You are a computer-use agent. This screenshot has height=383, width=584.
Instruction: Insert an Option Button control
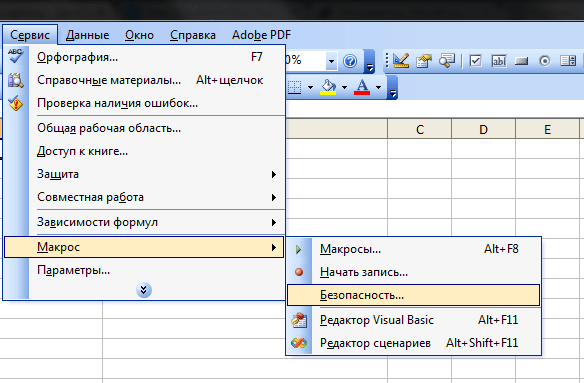point(545,61)
